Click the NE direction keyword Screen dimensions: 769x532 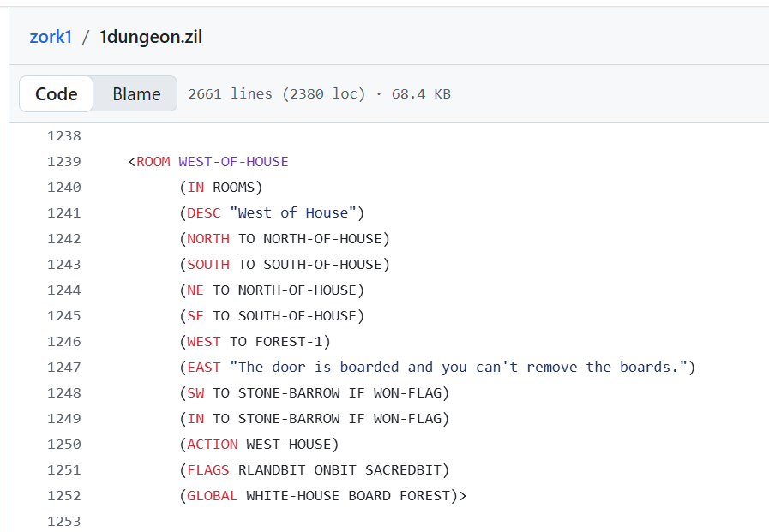[195, 290]
